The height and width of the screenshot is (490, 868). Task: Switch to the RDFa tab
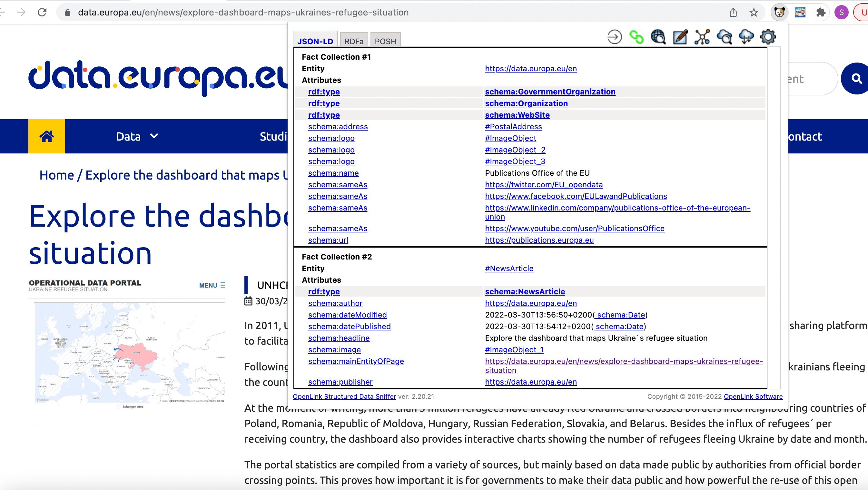coord(353,41)
